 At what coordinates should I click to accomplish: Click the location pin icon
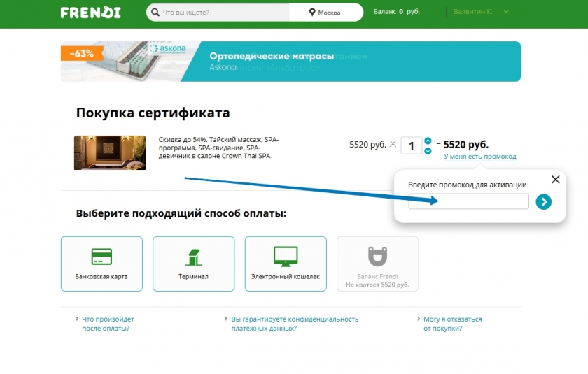(312, 13)
